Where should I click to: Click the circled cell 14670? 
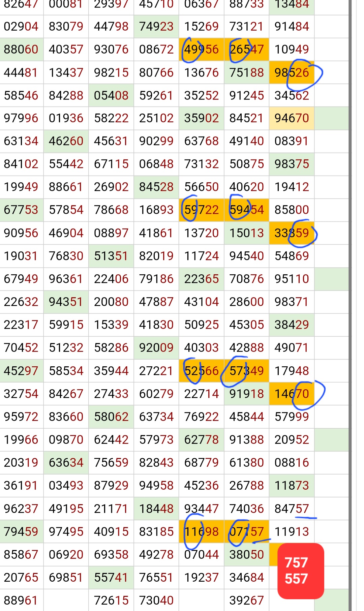pyautogui.click(x=292, y=394)
